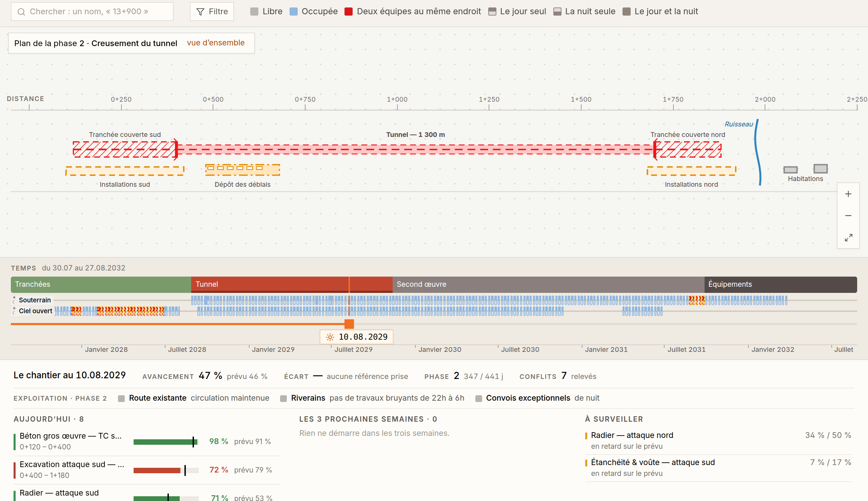Image resolution: width=868 pixels, height=501 pixels.
Task: Click the day/night icon next to Ciel ouvert
Action: coord(14,311)
